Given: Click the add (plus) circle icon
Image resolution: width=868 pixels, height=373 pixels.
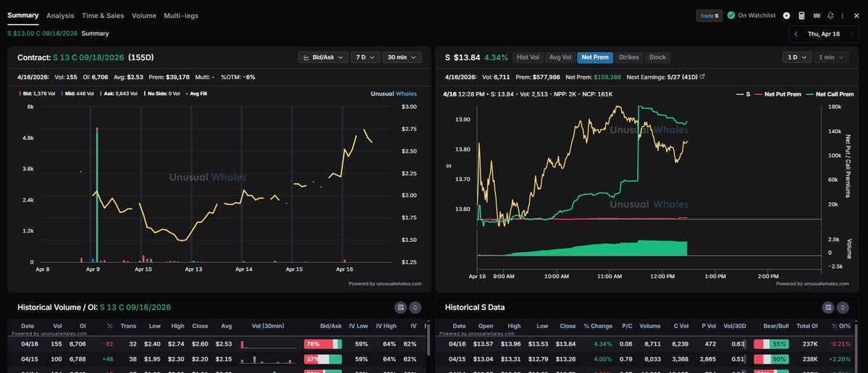Looking at the screenshot, I should [786, 15].
